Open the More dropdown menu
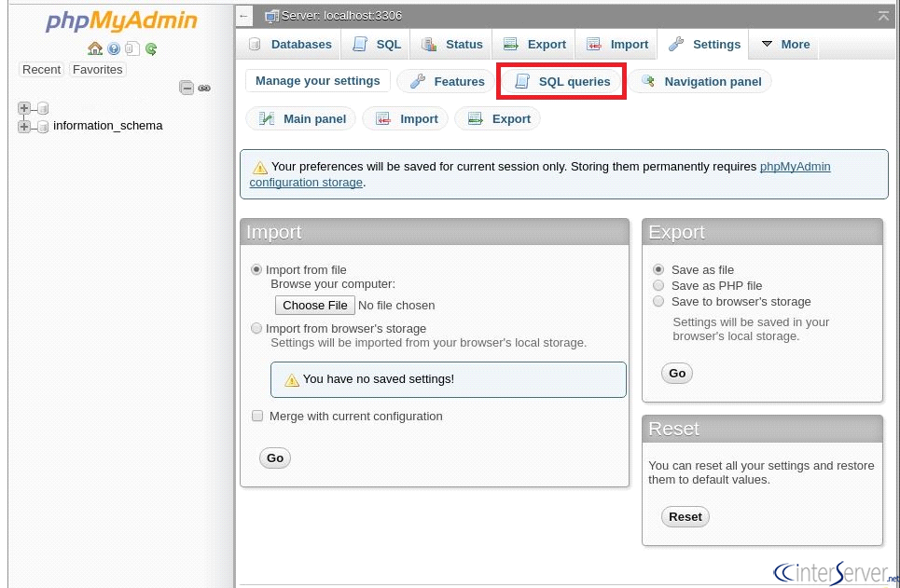The image size is (900, 588). 785,44
